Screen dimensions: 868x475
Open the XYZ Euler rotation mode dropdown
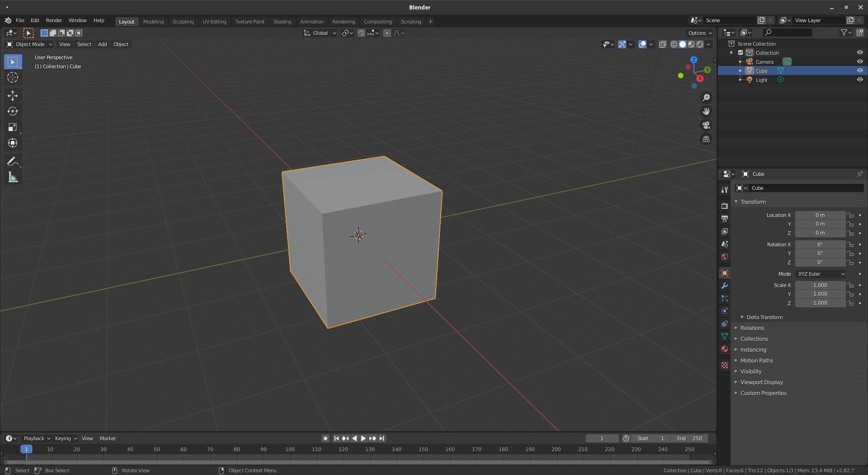point(821,274)
